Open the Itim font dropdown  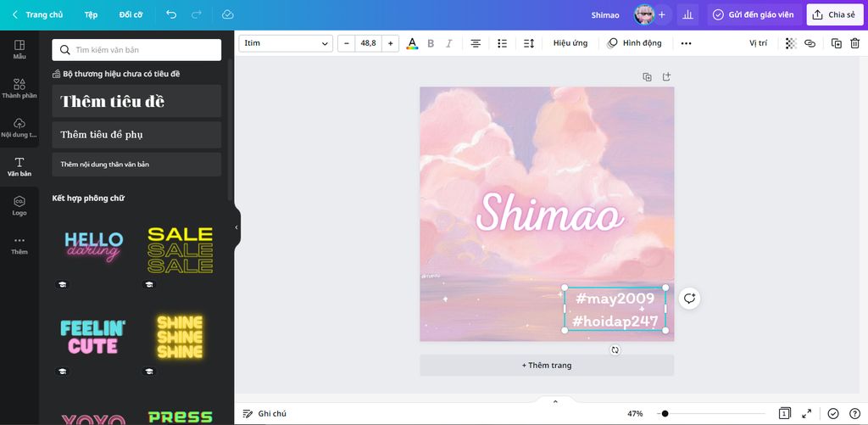click(286, 43)
